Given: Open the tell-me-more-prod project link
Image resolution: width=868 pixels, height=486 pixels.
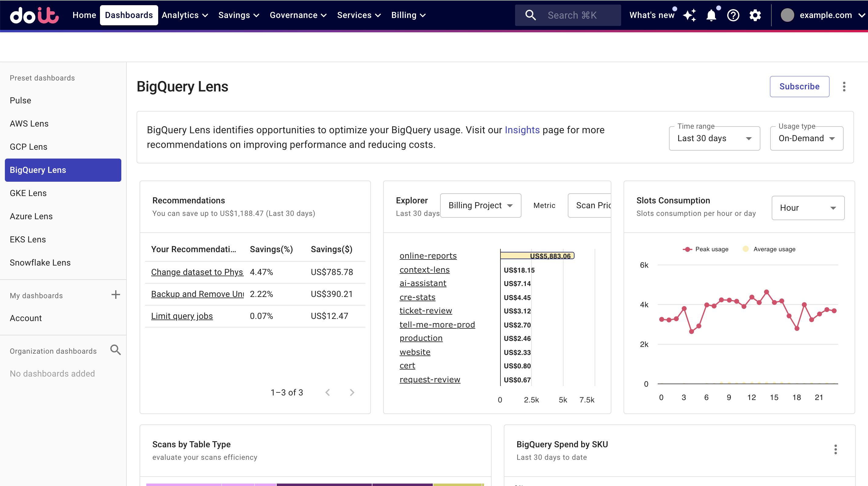Looking at the screenshot, I should point(437,325).
